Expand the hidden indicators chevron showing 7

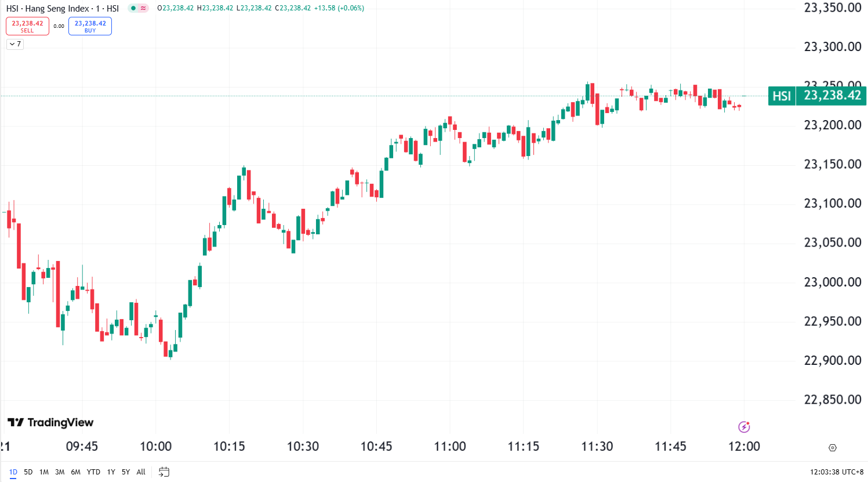tap(14, 44)
